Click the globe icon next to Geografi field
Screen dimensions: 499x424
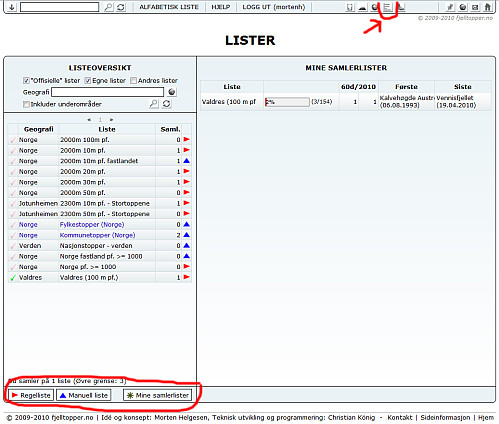172,92
